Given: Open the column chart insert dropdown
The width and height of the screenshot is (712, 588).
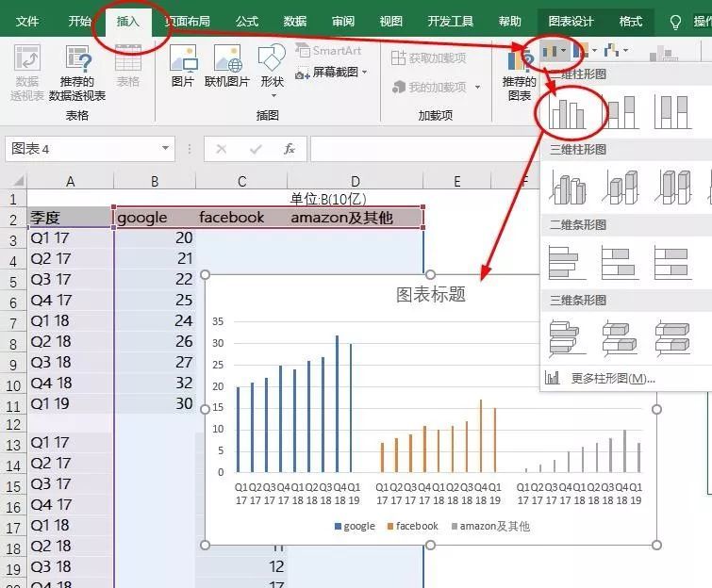Looking at the screenshot, I should point(554,51).
